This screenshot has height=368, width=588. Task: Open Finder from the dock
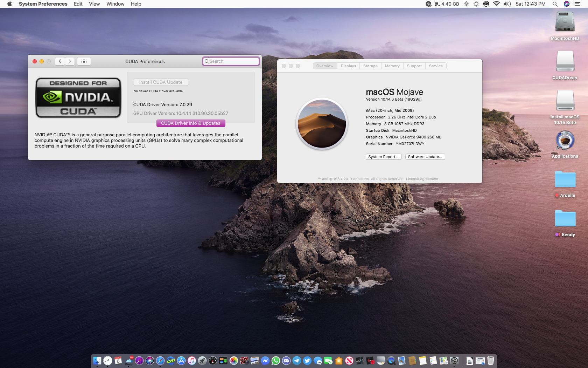click(97, 361)
